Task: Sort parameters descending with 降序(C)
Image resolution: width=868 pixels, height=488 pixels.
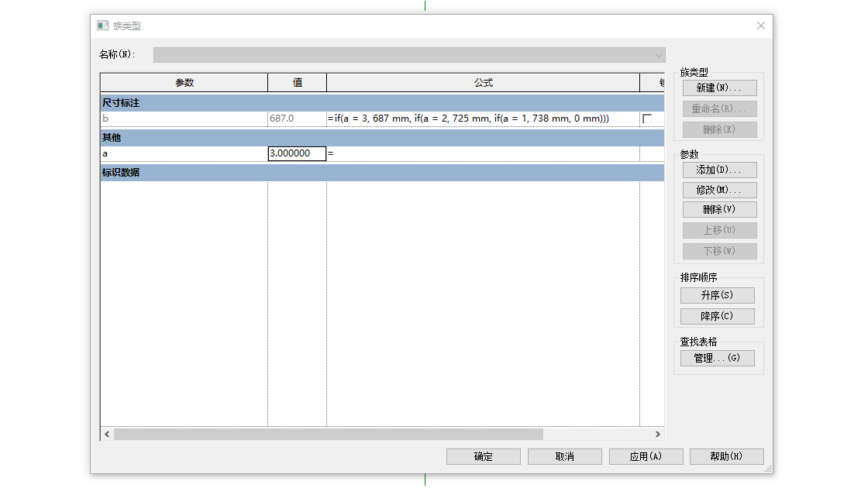Action: click(x=717, y=316)
